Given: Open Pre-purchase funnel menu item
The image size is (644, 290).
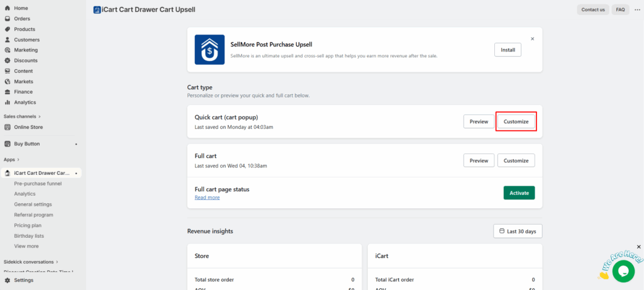Looking at the screenshot, I should point(38,184).
